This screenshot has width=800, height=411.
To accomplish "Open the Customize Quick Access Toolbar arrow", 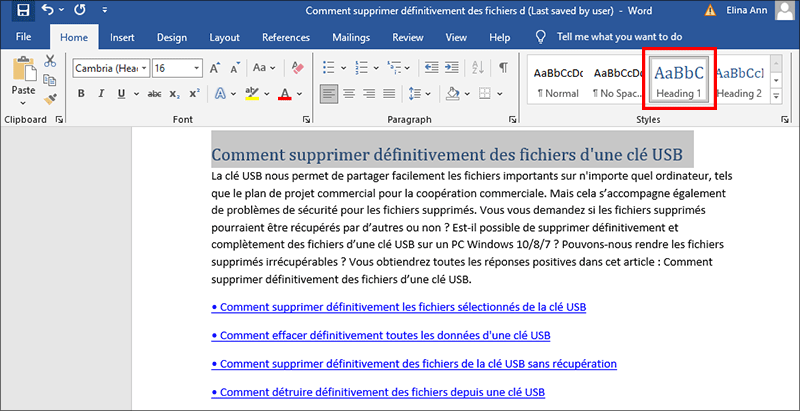I will [105, 10].
